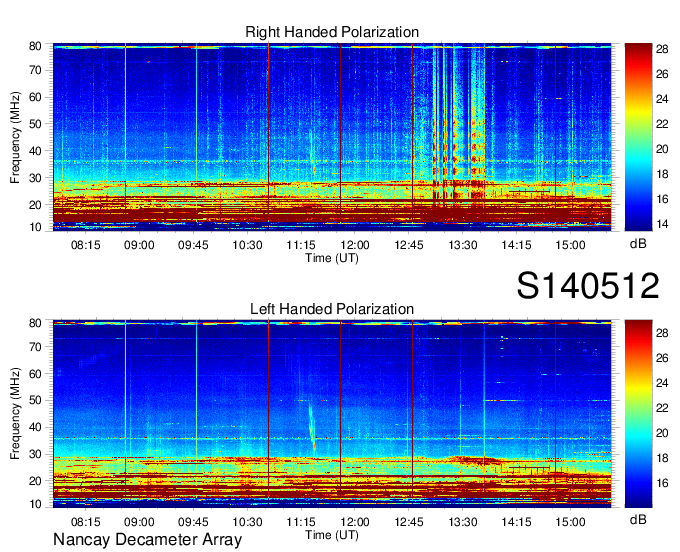
Task: Click the '20' frequency tick on the left-handed plot
Action: 35,481
